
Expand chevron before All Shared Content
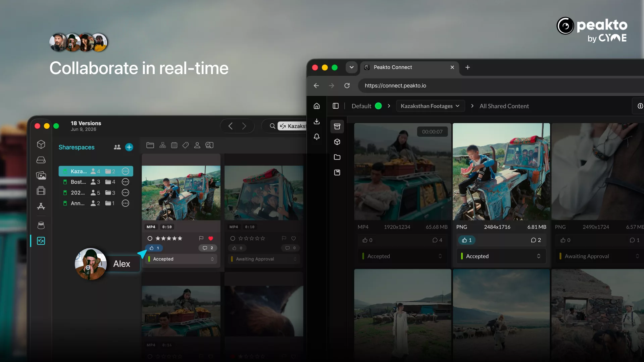coord(472,106)
